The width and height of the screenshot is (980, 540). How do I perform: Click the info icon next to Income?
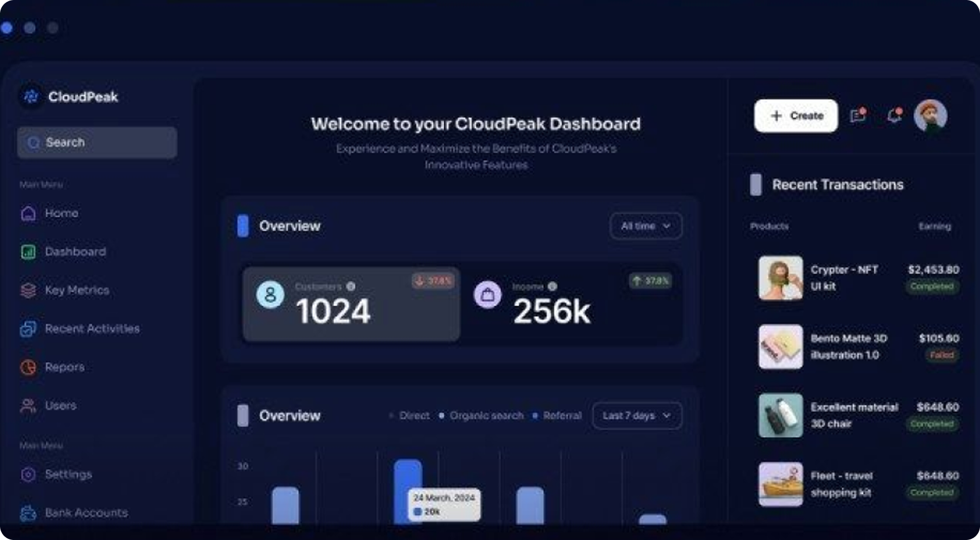(553, 286)
